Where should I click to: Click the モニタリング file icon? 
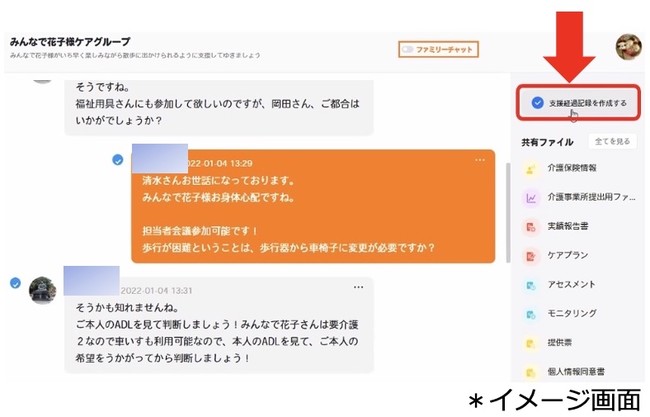531,314
